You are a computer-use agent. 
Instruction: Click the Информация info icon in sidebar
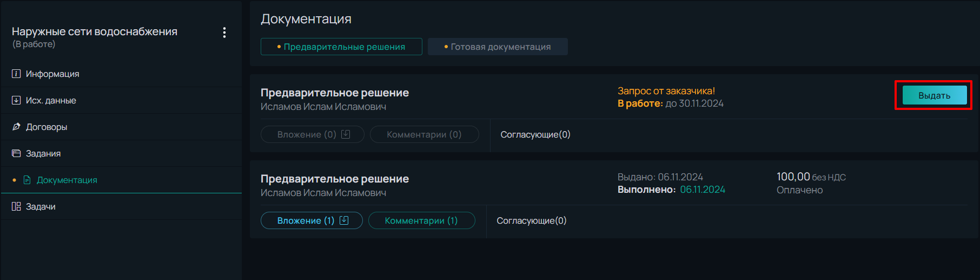tap(16, 74)
